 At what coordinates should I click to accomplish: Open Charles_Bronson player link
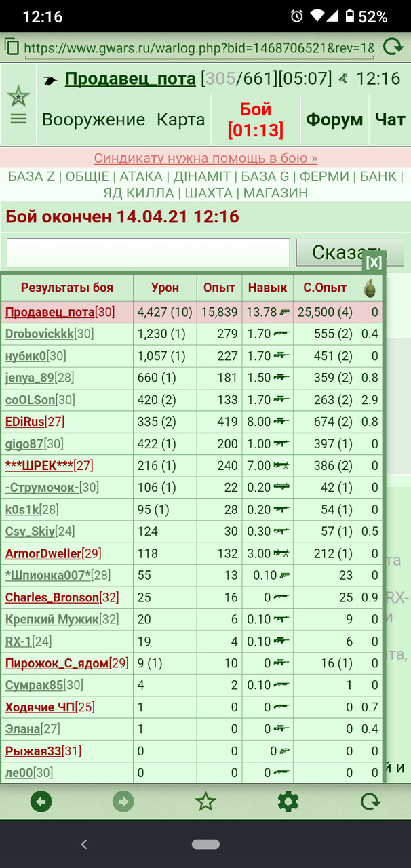click(52, 598)
